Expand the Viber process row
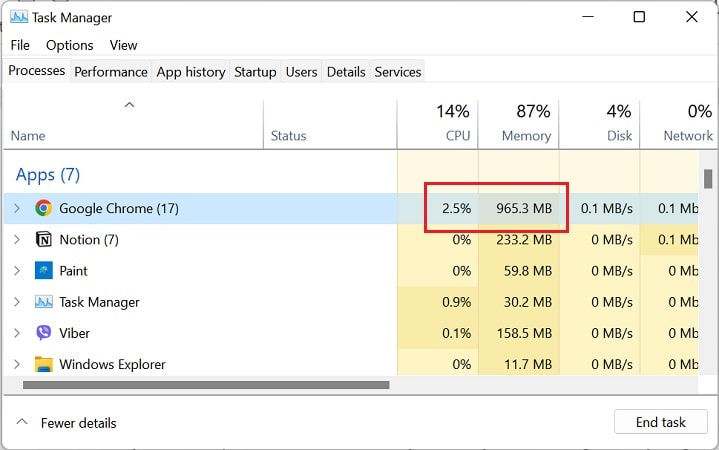This screenshot has height=450, width=719. (x=17, y=333)
